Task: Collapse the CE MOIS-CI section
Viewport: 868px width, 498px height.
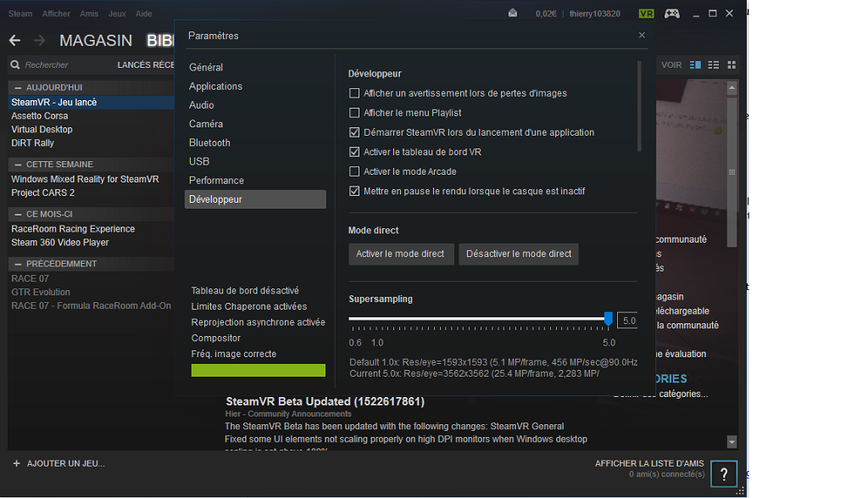Action: (18, 214)
